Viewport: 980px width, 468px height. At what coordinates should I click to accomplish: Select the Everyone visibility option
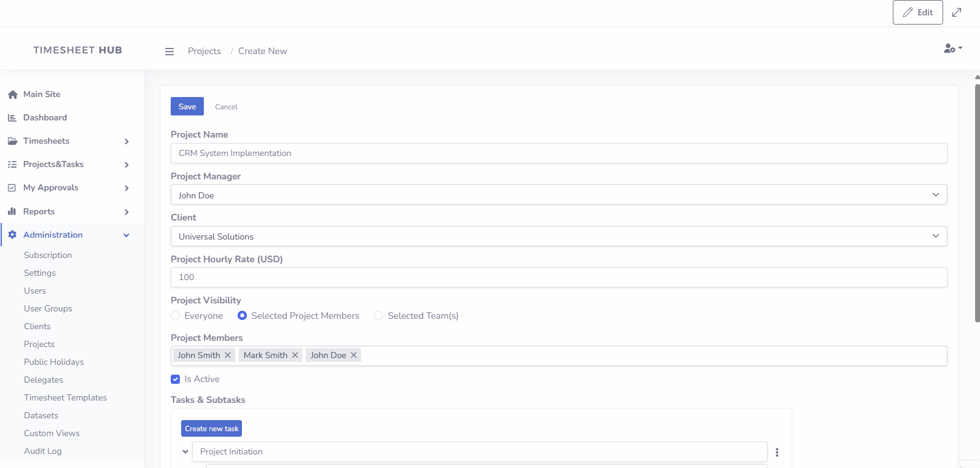pyautogui.click(x=176, y=316)
